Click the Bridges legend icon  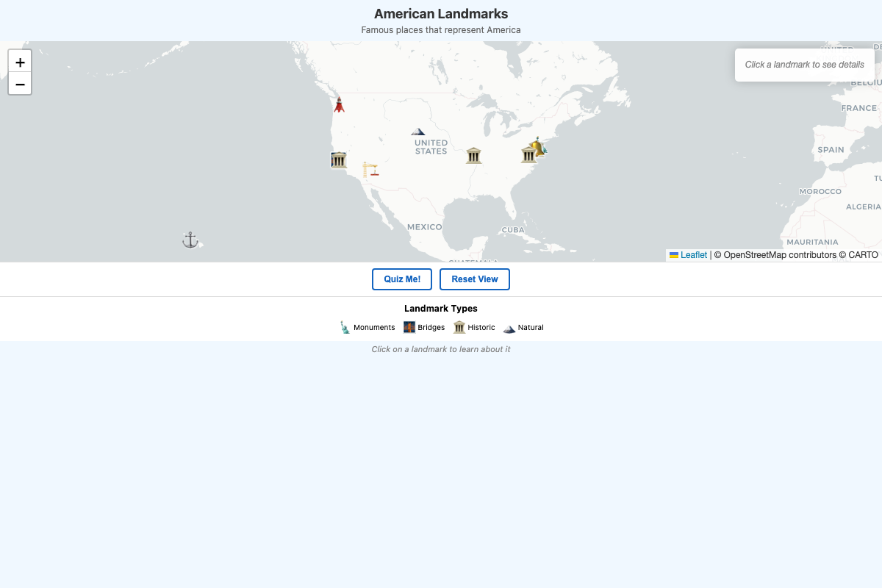[409, 327]
